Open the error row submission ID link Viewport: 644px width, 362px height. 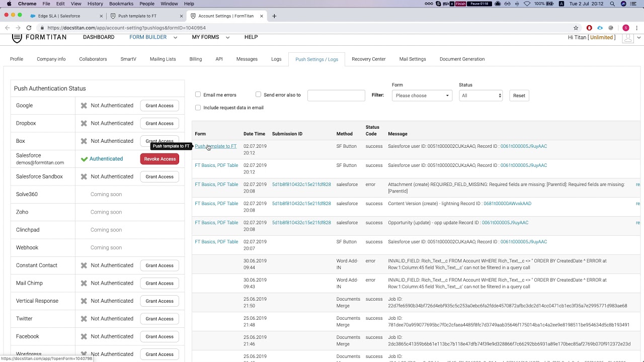coord(301,185)
